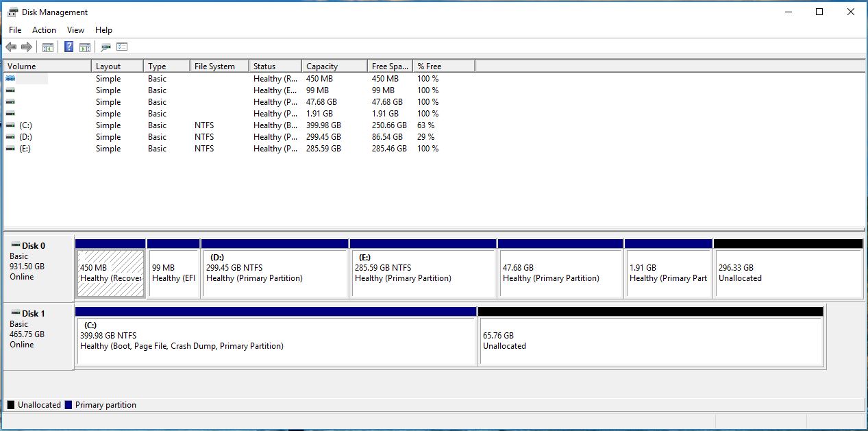
Task: Click the black Unallocated legend swatch
Action: pos(10,405)
